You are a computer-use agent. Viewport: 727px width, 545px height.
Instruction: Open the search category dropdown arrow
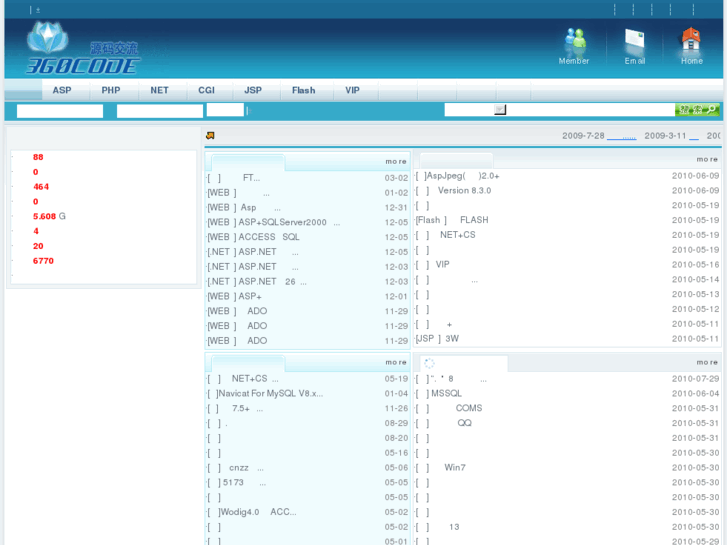pos(500,110)
